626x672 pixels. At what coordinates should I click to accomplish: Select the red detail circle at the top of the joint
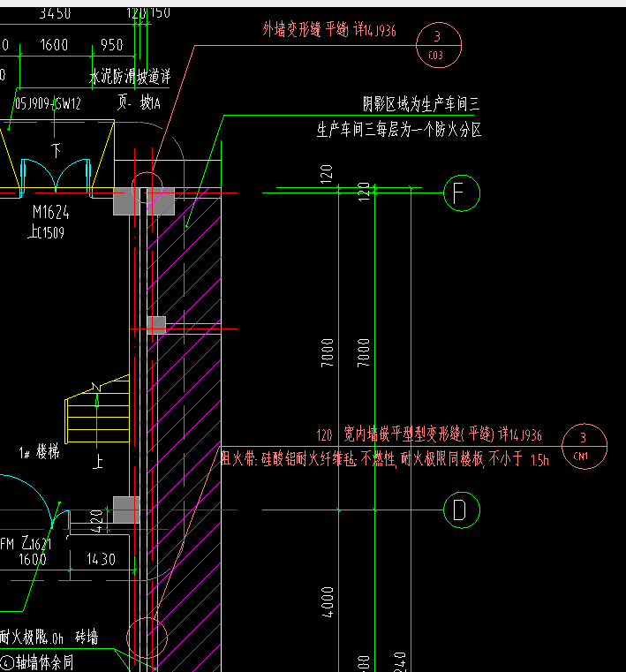point(147,188)
